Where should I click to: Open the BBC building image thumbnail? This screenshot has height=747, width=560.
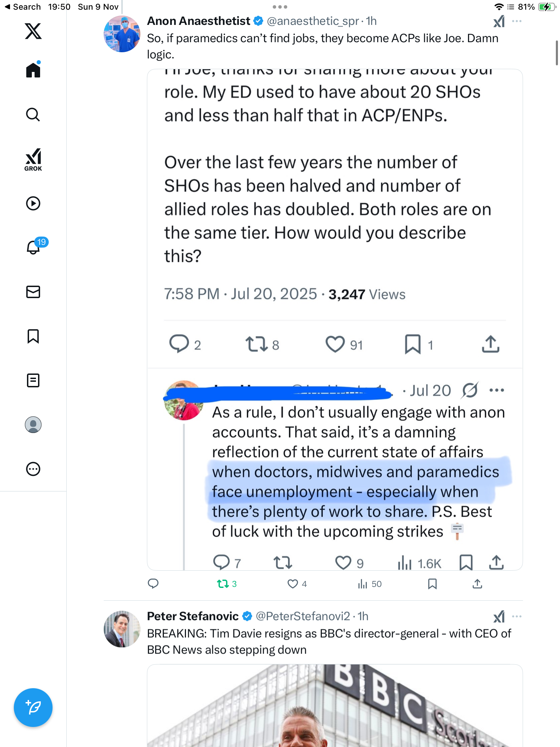(335, 705)
